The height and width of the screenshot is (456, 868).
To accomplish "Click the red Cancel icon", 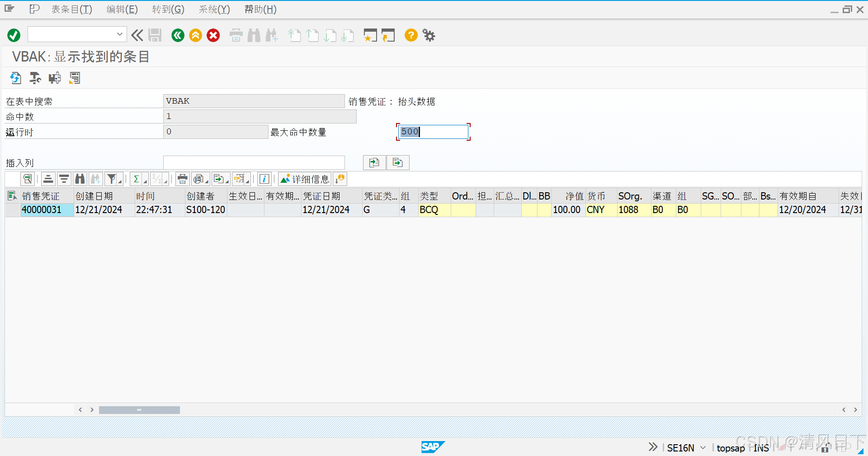I will click(213, 35).
